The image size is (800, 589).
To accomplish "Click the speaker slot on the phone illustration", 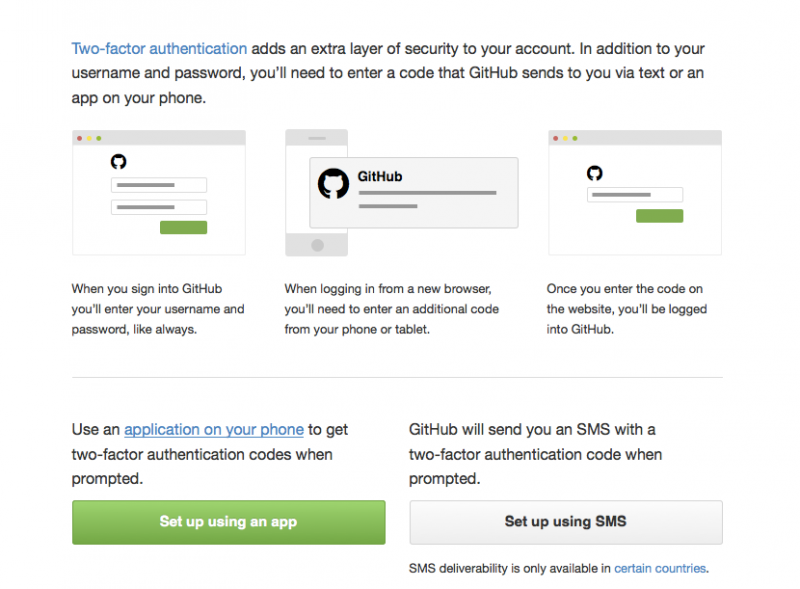I will pyautogui.click(x=316, y=138).
